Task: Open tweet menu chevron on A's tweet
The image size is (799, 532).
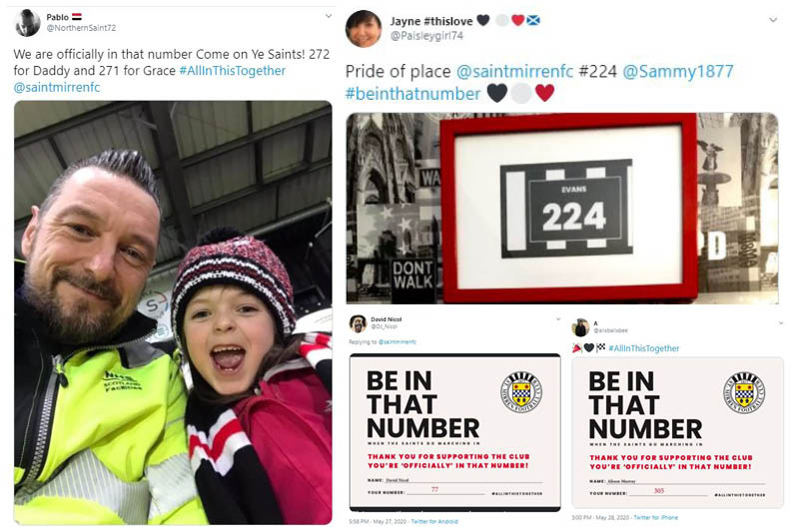Action: pyautogui.click(x=781, y=322)
